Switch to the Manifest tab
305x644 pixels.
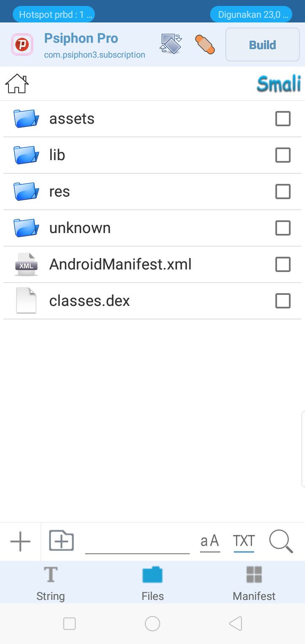pyautogui.click(x=254, y=583)
